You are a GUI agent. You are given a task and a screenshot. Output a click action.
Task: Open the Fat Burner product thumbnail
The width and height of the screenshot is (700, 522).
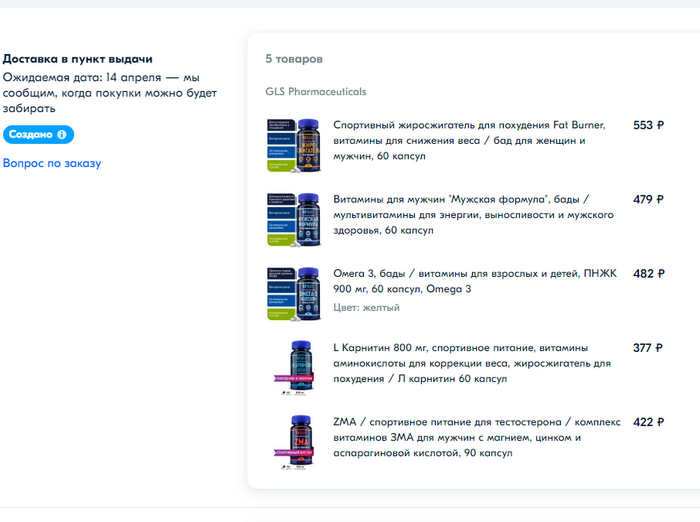point(294,145)
